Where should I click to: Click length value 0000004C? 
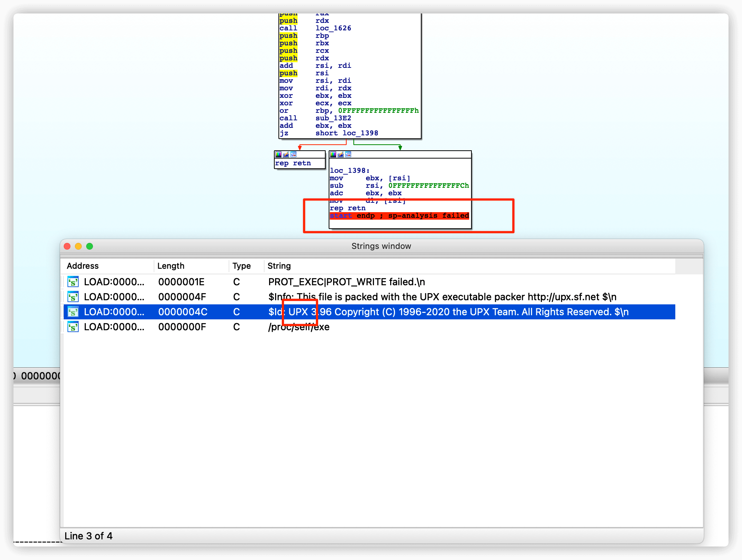183,312
